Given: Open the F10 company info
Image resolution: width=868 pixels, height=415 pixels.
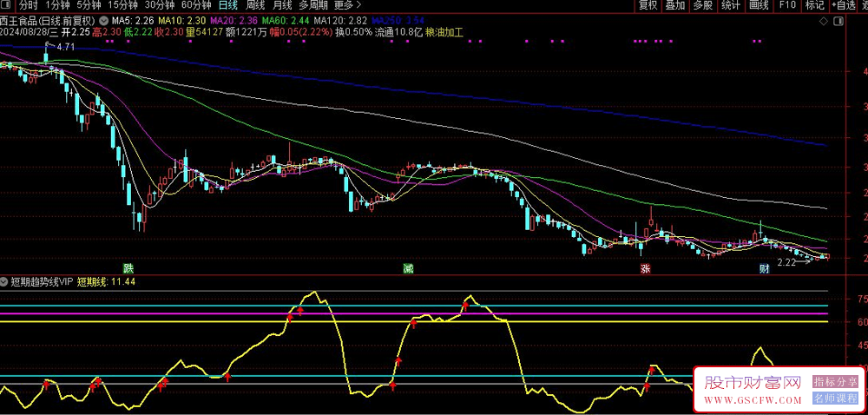Looking at the screenshot, I should 787,5.
